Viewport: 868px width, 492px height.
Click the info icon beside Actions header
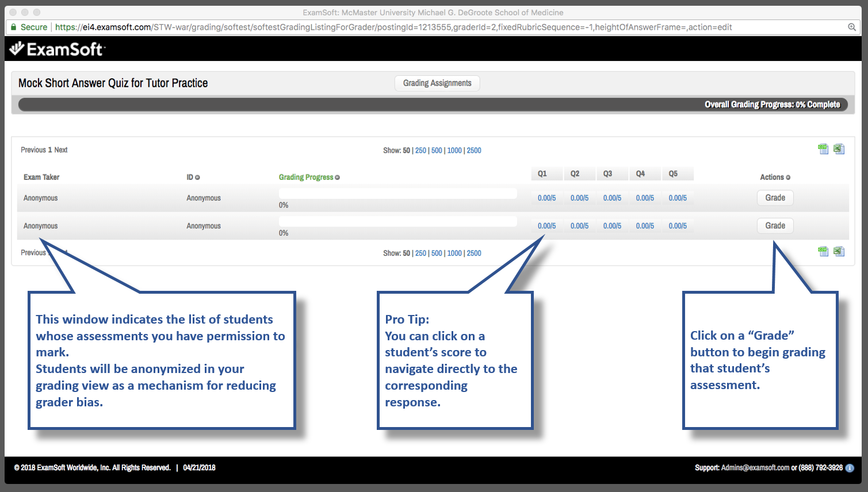click(x=788, y=178)
